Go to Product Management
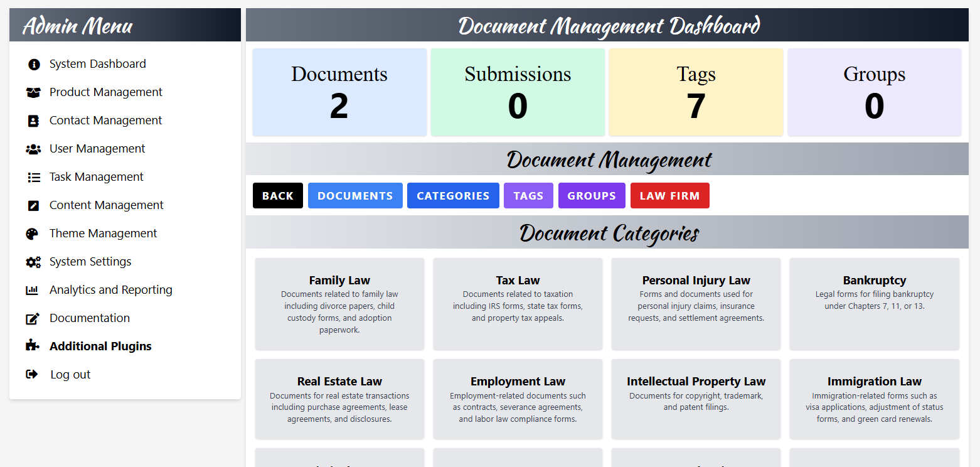The image size is (980, 467). coord(106,92)
